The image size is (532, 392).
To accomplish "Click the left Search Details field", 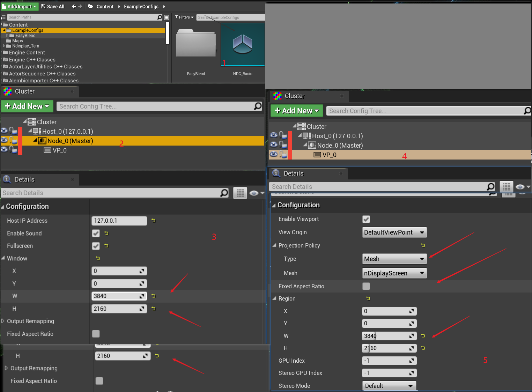I will 115,193.
